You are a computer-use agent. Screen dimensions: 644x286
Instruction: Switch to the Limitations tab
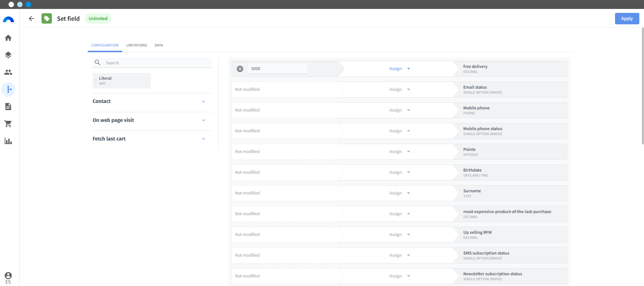[x=137, y=45]
